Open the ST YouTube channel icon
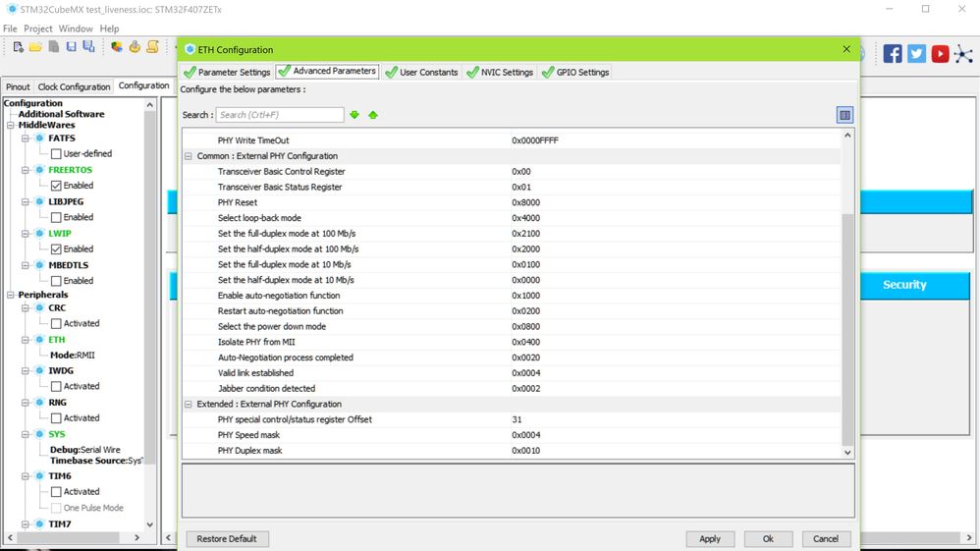Screen dimensions: 980x551 (940, 54)
